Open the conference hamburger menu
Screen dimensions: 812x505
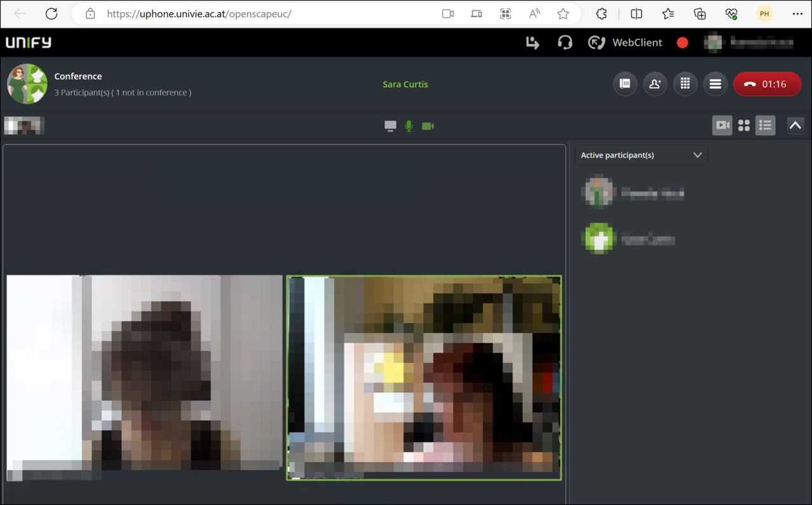pyautogui.click(x=715, y=84)
